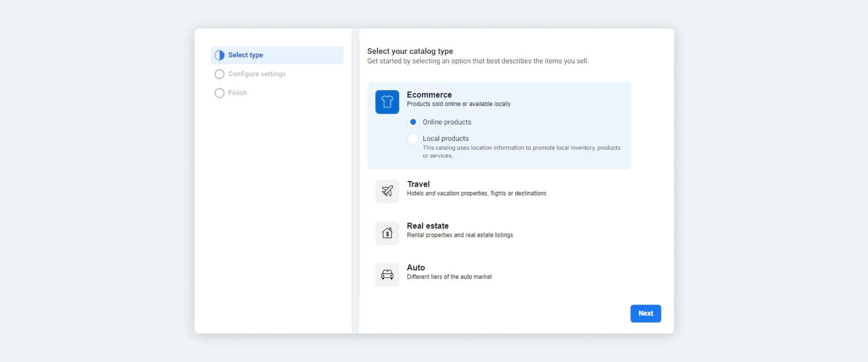This screenshot has width=868, height=362.
Task: Click the Ecommerce t-shirt icon
Action: tap(387, 102)
